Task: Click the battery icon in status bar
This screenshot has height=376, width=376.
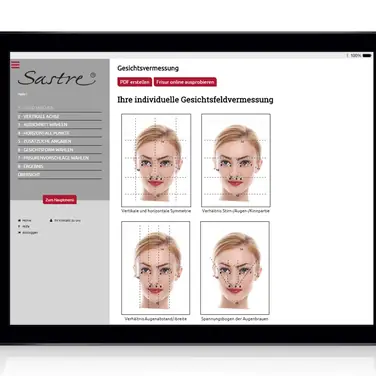Action: [367, 56]
